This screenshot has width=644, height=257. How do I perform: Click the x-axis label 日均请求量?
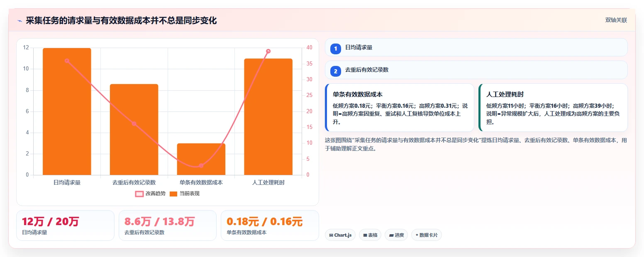67,182
